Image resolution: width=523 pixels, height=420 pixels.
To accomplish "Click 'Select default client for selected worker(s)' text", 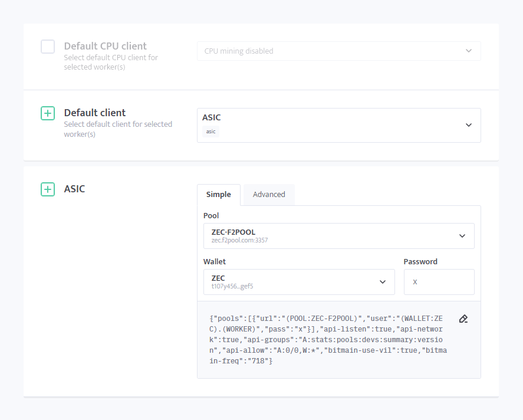I will 118,129.
